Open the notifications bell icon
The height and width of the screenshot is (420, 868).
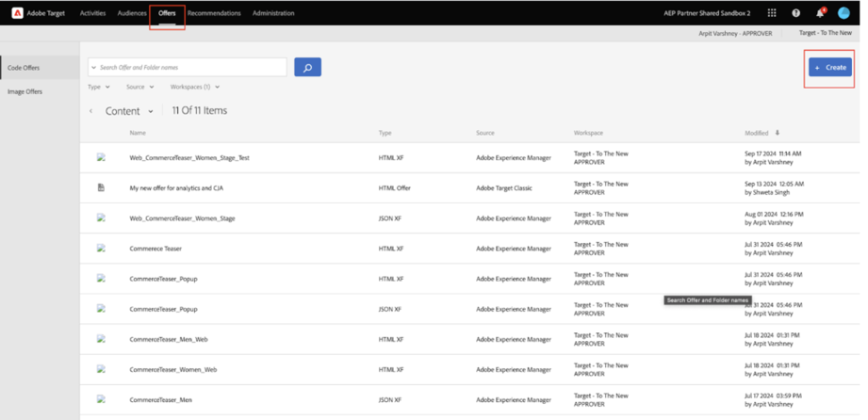pos(820,13)
